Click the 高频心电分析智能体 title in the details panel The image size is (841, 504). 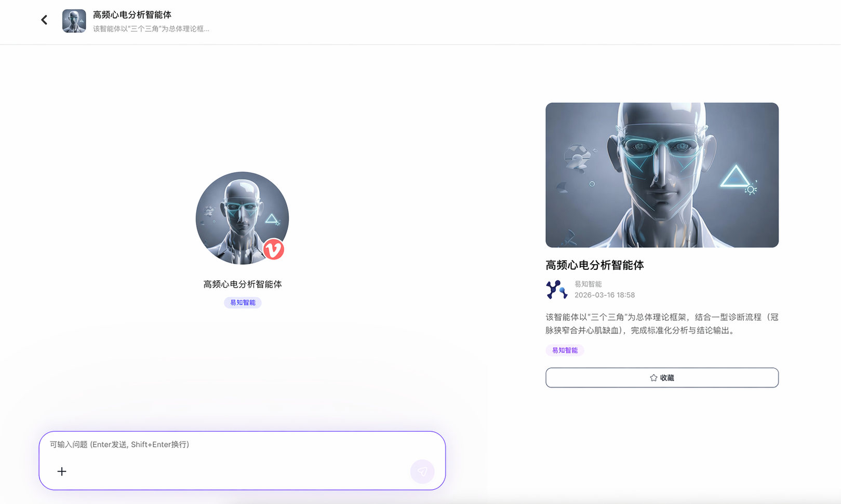(x=594, y=265)
